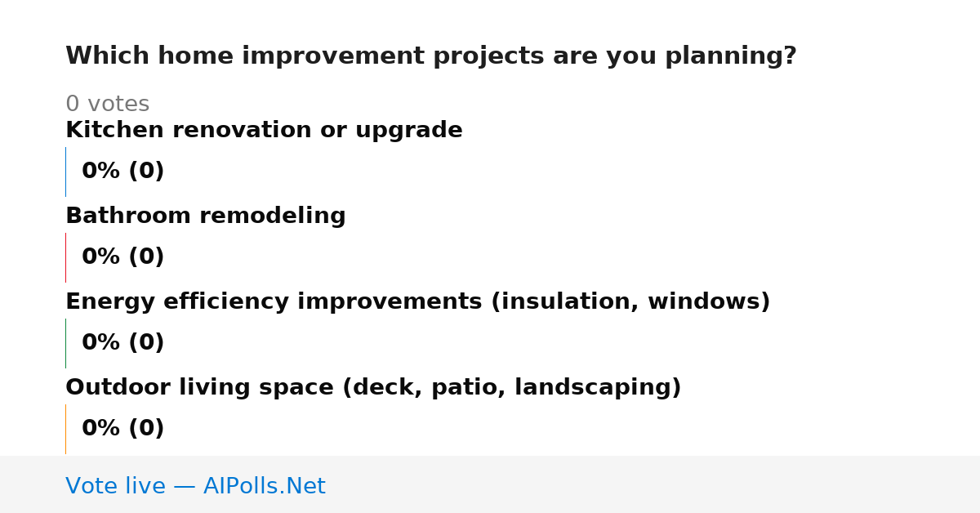This screenshot has width=980, height=513.
Task: Click the Bathroom remodeling 0% (0) result
Action: pyautogui.click(x=123, y=257)
